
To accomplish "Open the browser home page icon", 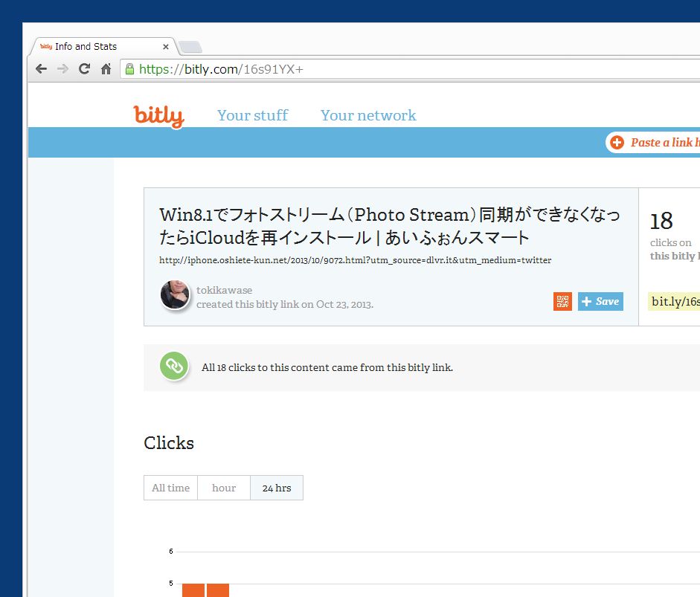I will tap(106, 69).
